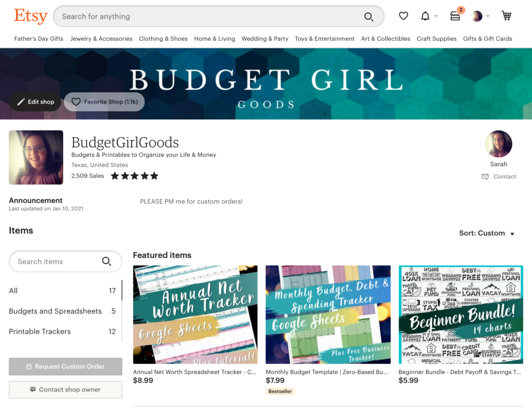Click the Etsy logo
532x408 pixels.
(31, 16)
